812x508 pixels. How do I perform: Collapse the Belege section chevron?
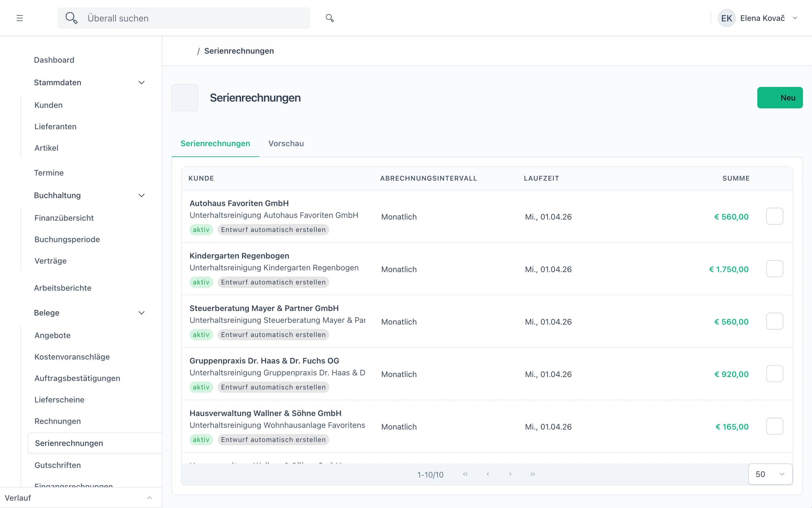tap(142, 313)
